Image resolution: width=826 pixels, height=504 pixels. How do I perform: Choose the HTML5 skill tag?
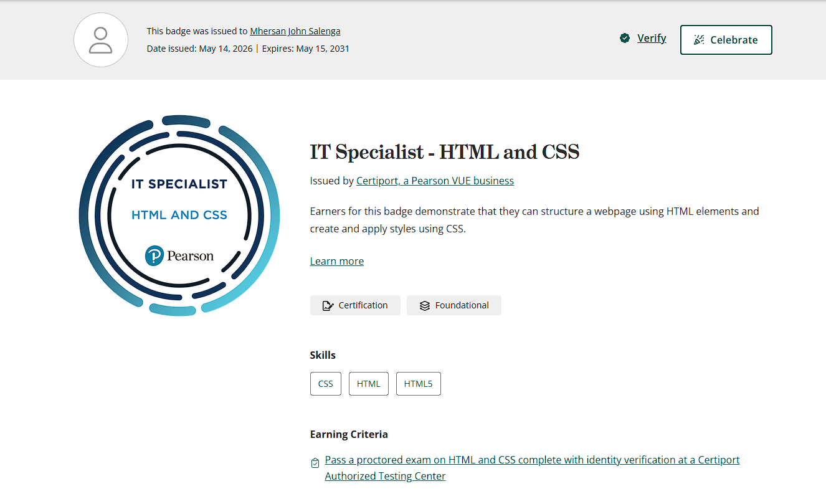(x=418, y=384)
